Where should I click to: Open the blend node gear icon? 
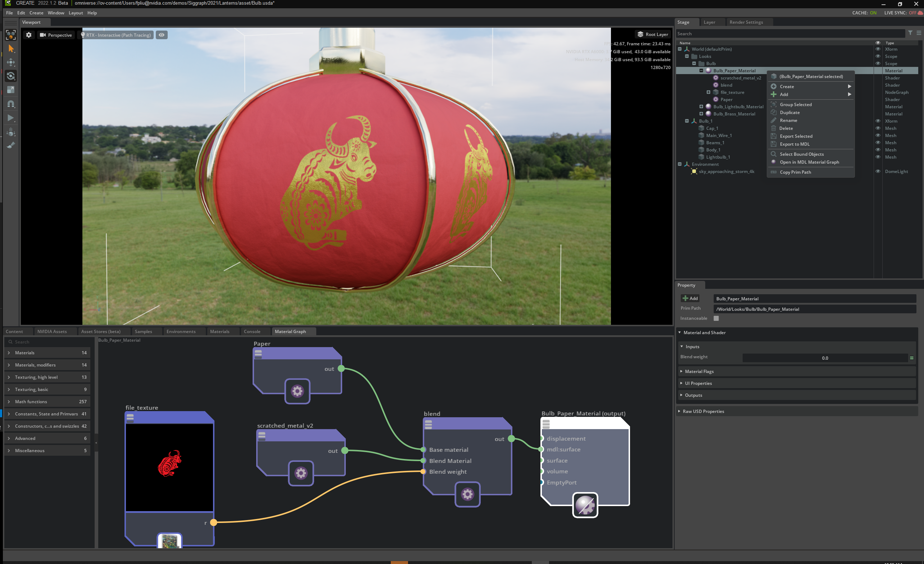tap(467, 494)
